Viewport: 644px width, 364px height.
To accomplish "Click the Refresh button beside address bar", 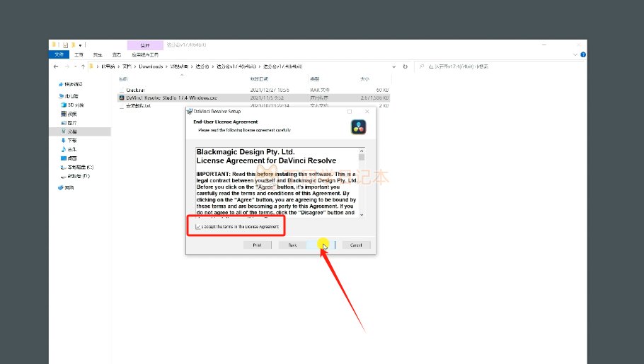I will [x=406, y=66].
